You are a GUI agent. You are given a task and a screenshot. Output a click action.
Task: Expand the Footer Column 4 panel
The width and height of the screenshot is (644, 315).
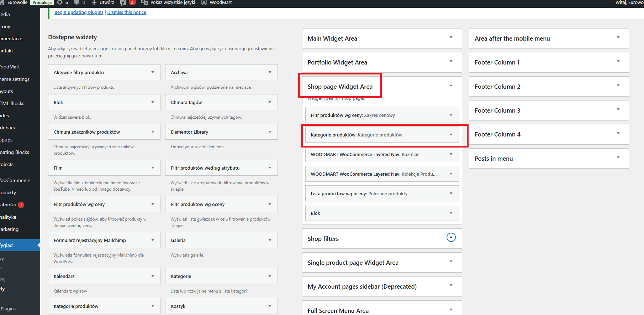click(x=549, y=134)
